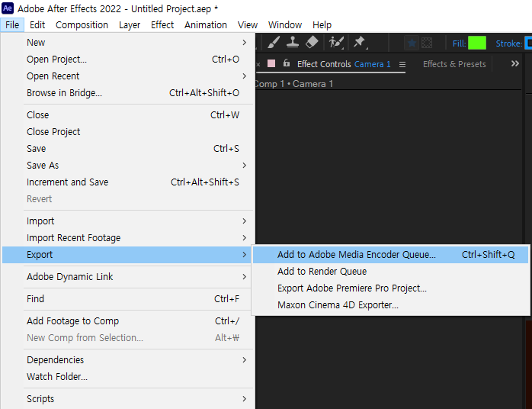Choose Open Project... from File menu
The image size is (532, 409).
point(127,59)
